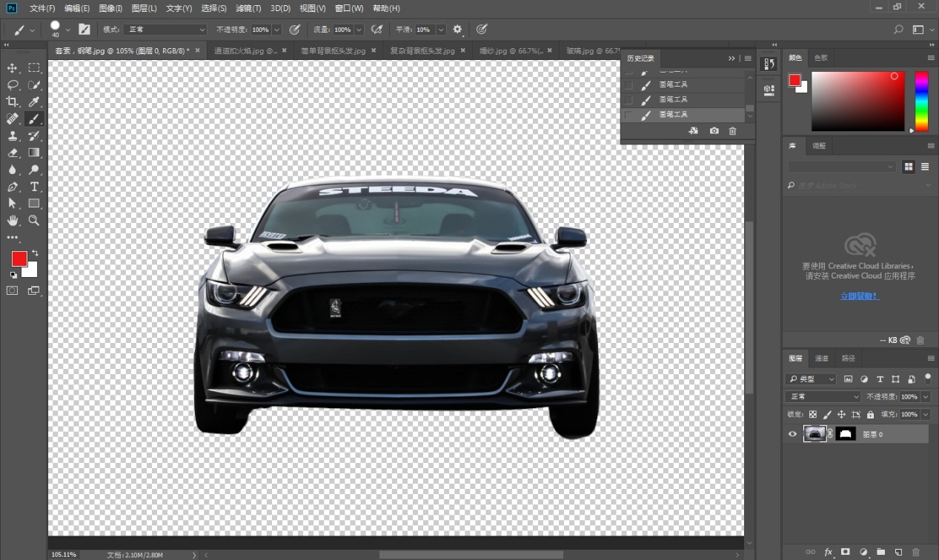Image resolution: width=939 pixels, height=560 pixels.
Task: Select the Zoom magnifier tool
Action: [34, 220]
